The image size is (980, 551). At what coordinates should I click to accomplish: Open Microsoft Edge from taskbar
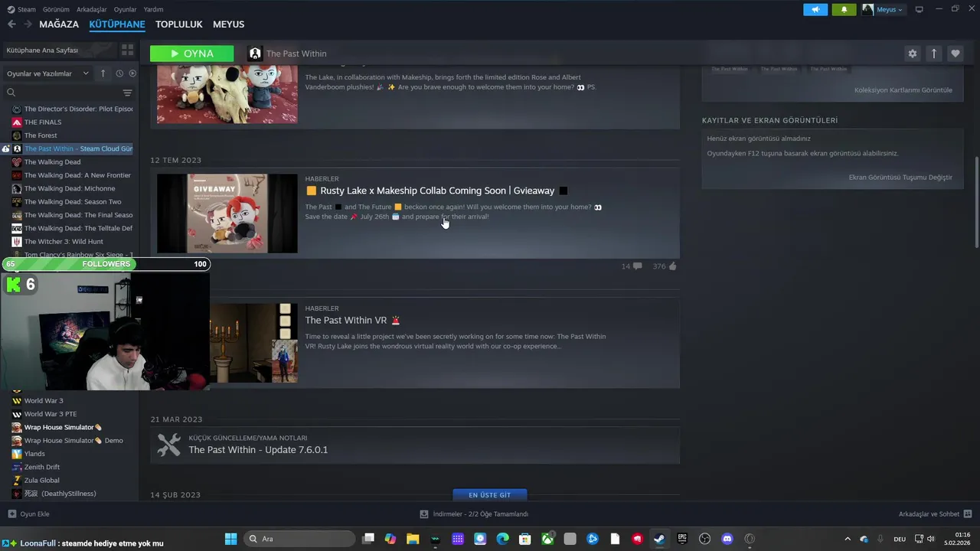click(502, 539)
